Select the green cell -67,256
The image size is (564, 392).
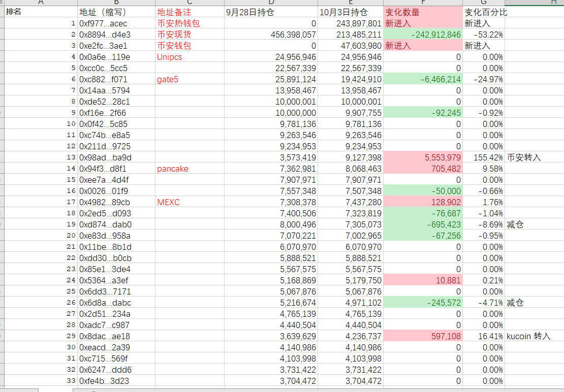tap(423, 235)
